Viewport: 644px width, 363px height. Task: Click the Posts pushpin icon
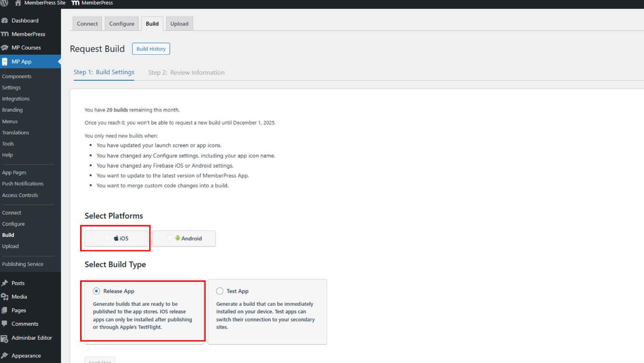pos(5,283)
